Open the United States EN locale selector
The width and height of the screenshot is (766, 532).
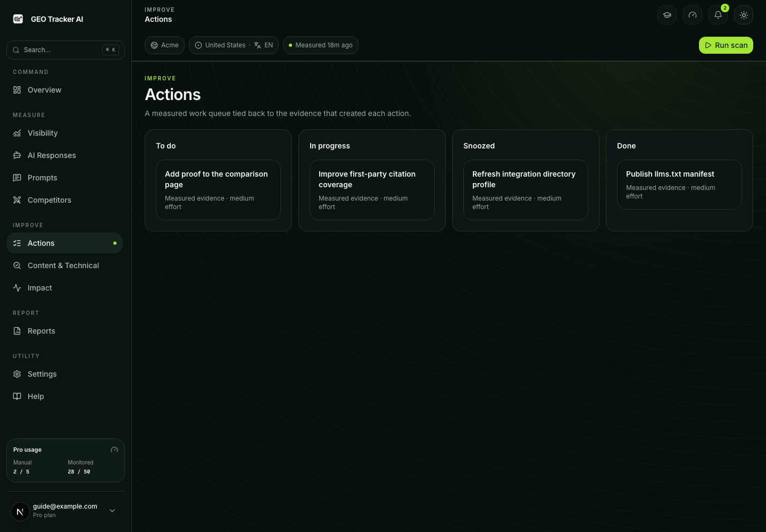234,45
